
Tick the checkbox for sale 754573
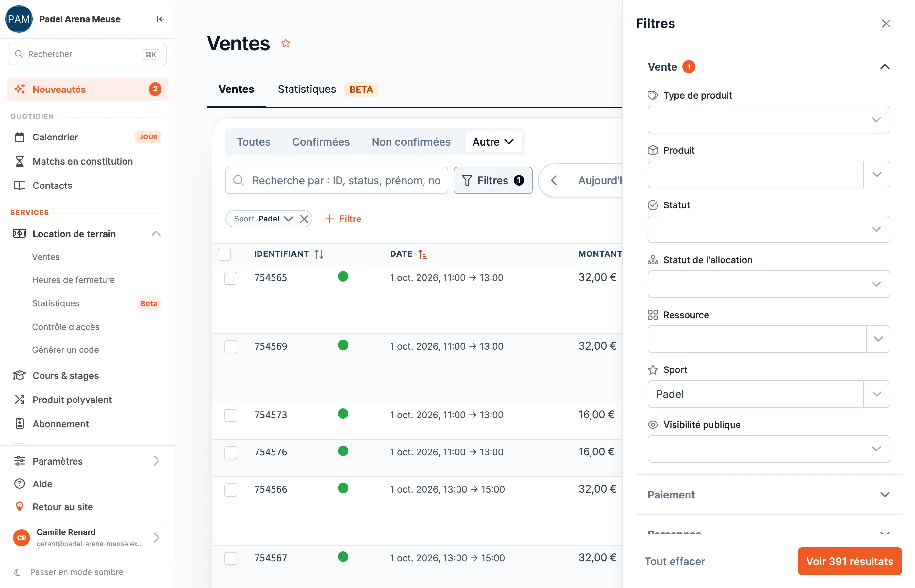click(231, 415)
